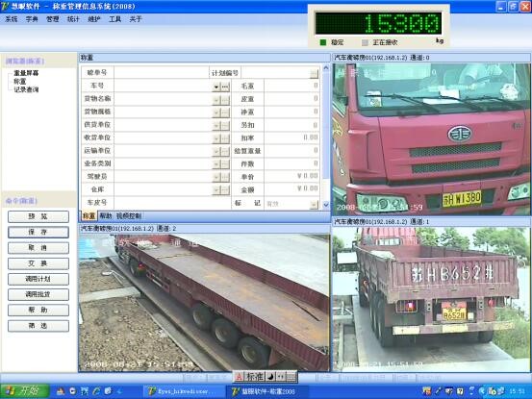This screenshot has width=532, height=399.
Task: Open Internet Explorer from quick launch
Action: pyautogui.click(x=96, y=391)
